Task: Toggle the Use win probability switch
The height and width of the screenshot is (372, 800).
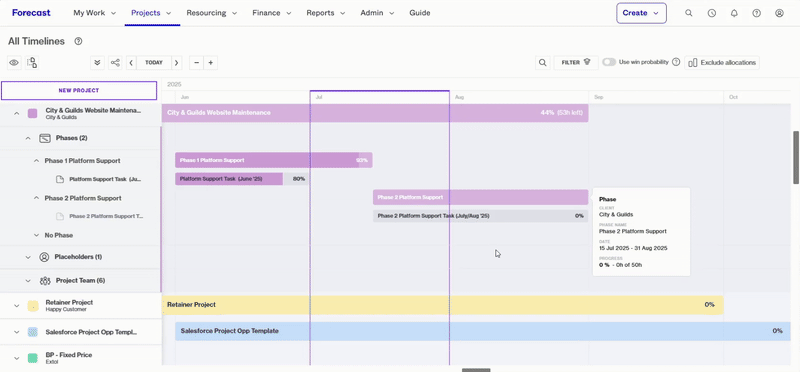Action: point(609,62)
